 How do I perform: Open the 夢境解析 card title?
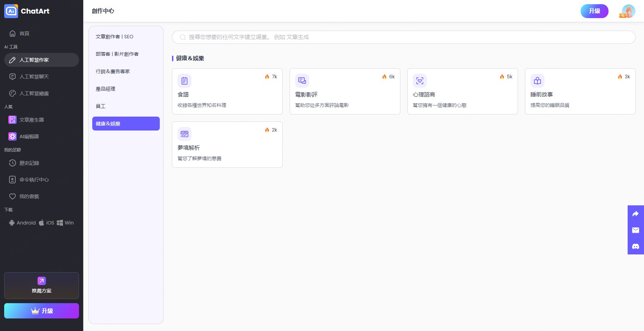189,148
